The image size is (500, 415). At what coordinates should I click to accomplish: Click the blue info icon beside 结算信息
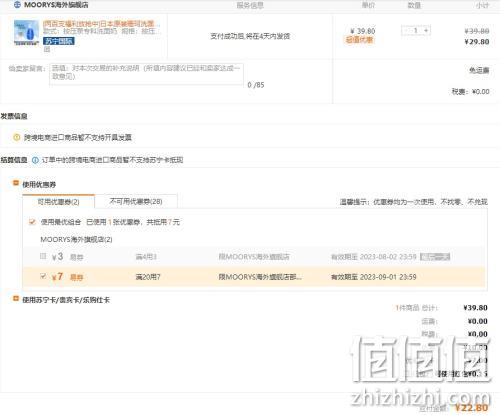tap(35, 160)
